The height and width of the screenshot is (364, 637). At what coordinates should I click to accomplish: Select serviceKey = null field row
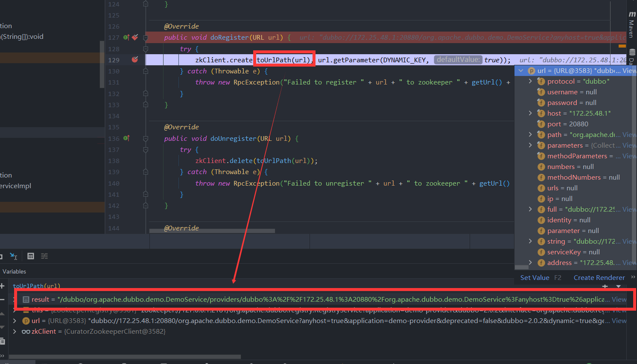click(576, 252)
